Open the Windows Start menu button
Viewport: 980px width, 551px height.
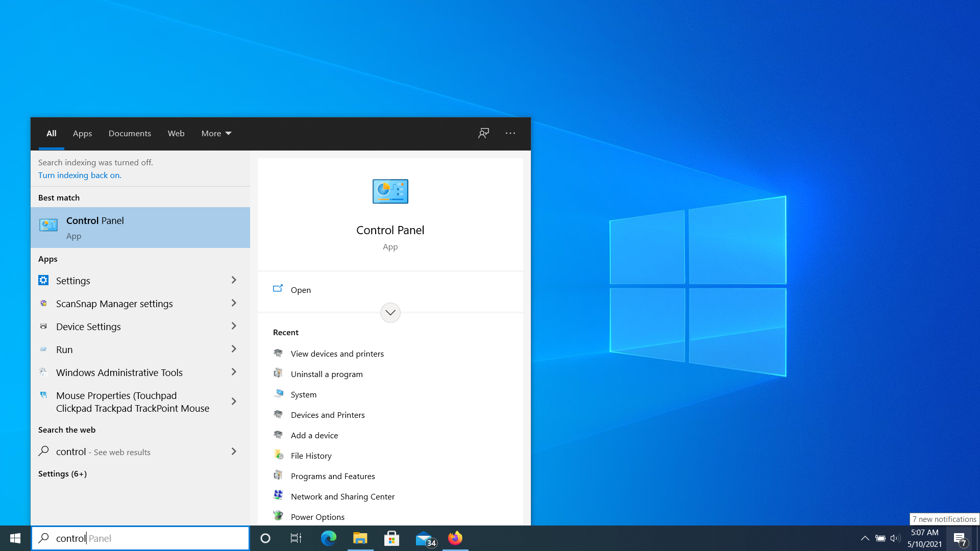[15, 538]
